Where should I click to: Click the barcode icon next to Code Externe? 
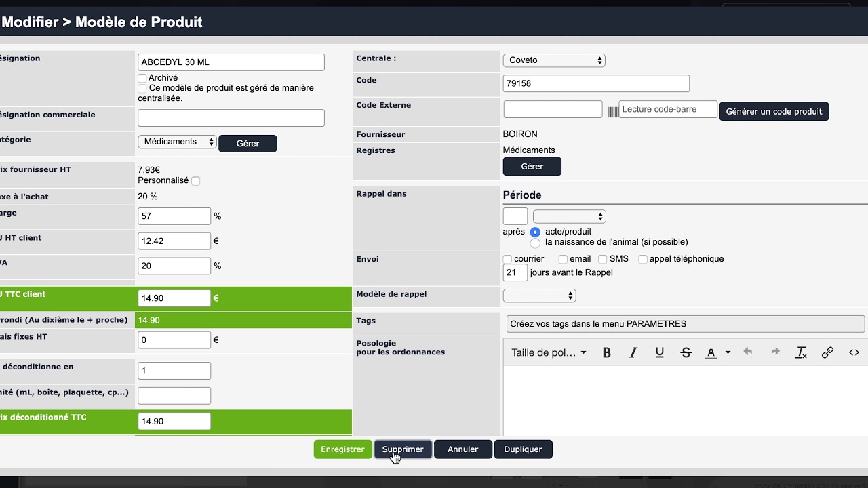click(x=613, y=112)
